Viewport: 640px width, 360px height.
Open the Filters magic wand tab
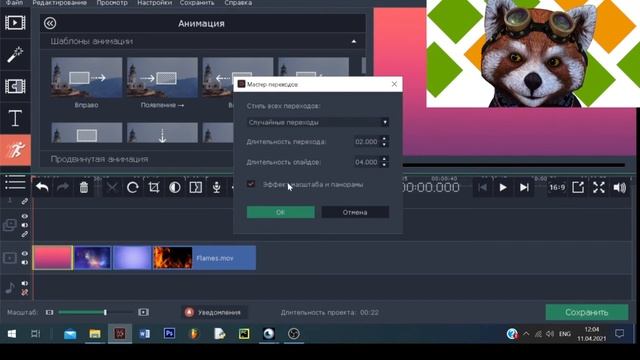(15, 54)
